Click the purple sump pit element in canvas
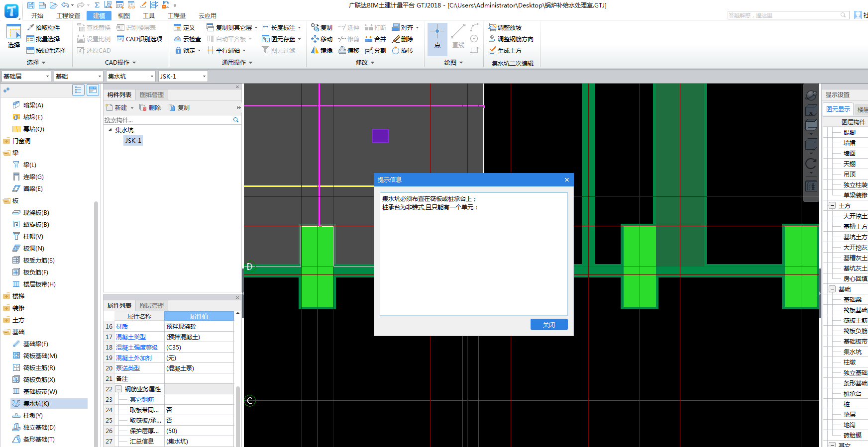This screenshot has height=447, width=868. coord(380,136)
